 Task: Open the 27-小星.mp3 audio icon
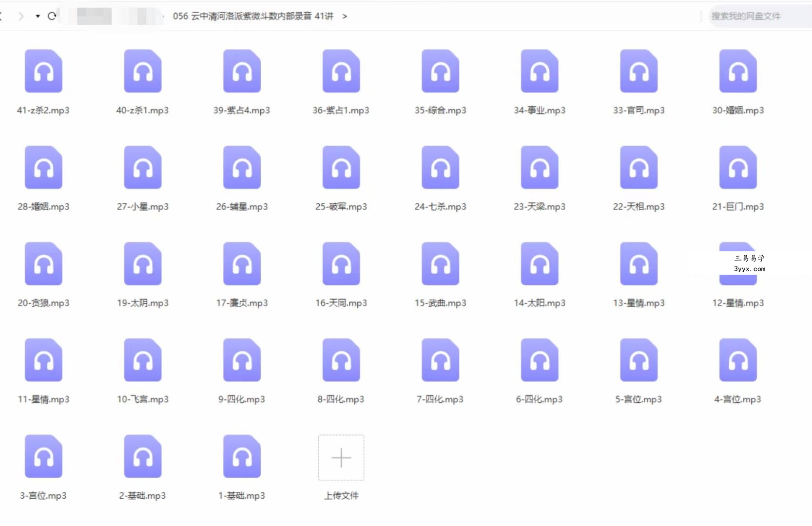pyautogui.click(x=143, y=168)
